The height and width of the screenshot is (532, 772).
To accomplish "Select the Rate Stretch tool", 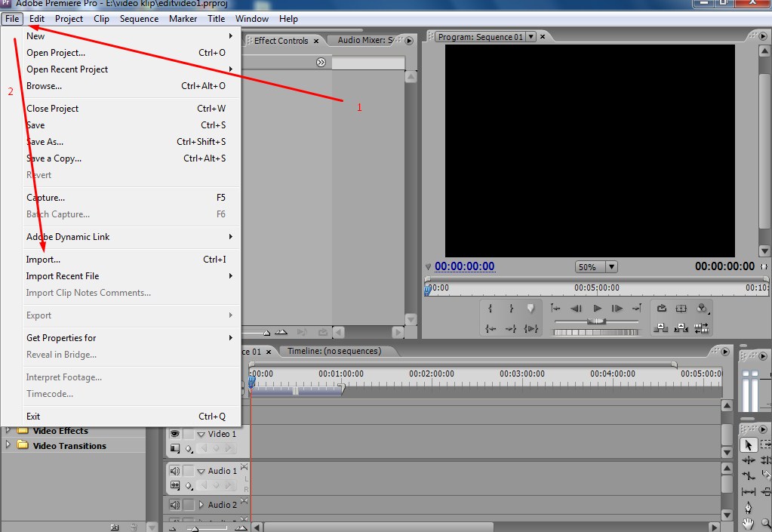I will click(x=749, y=476).
